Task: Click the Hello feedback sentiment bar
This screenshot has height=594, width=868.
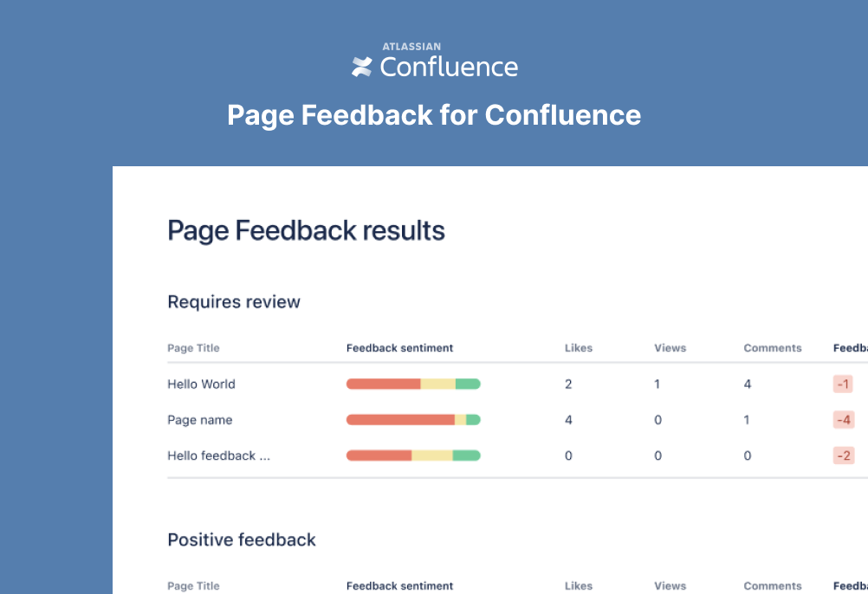Action: [x=413, y=455]
